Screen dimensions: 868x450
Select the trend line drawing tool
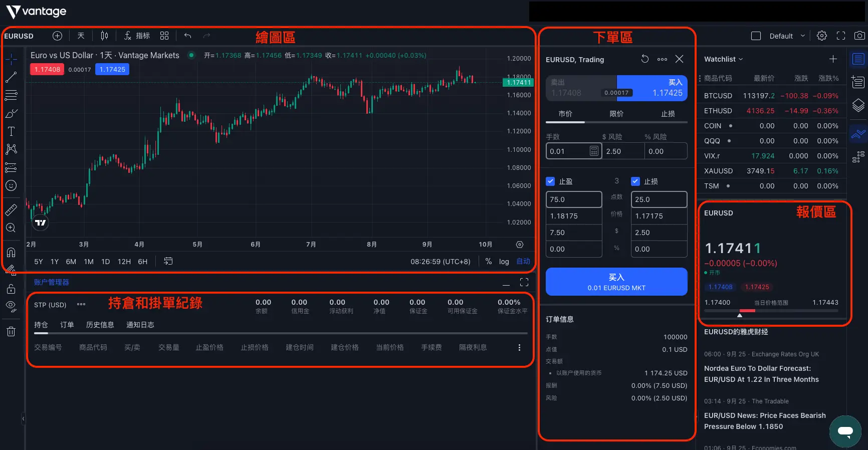[11, 77]
